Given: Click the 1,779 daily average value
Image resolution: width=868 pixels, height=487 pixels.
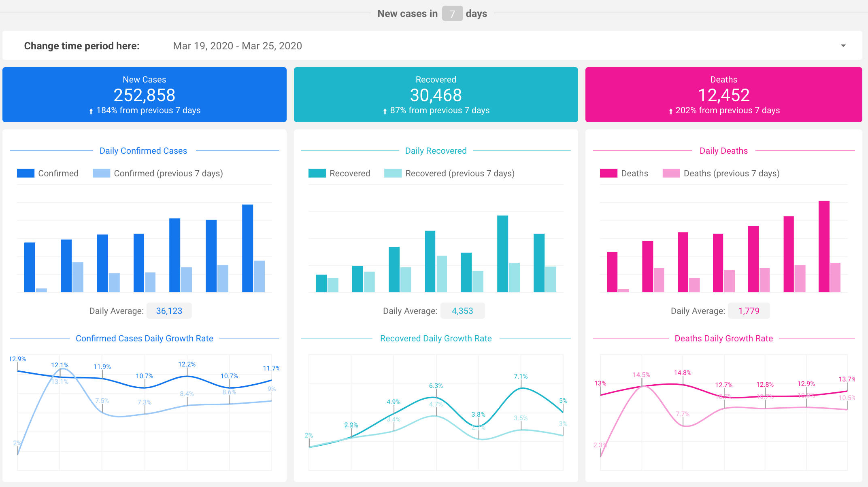Looking at the screenshot, I should (749, 311).
